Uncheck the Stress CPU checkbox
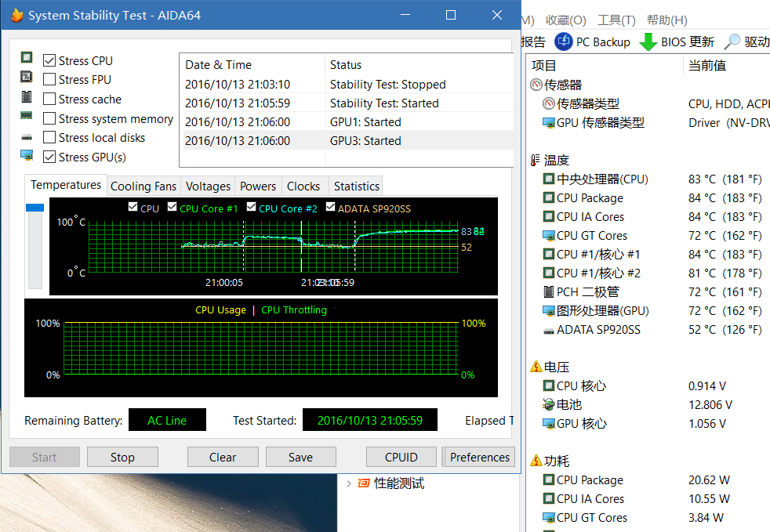 coord(49,60)
